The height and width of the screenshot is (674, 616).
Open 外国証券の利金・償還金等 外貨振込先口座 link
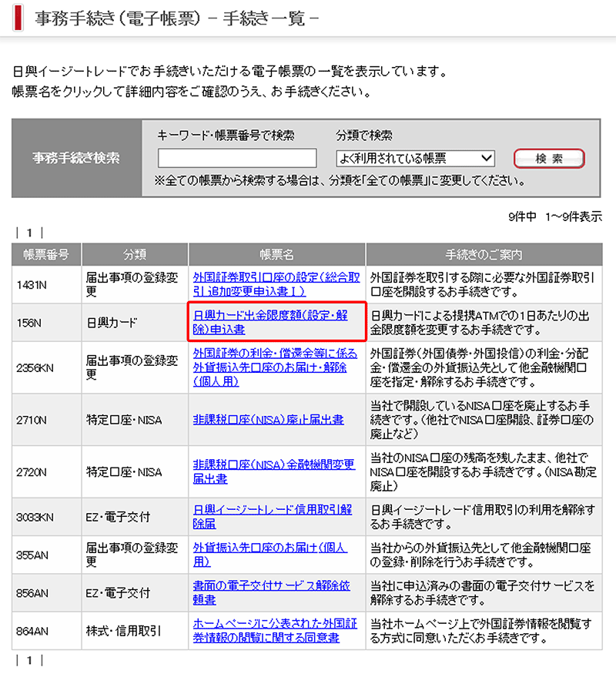click(x=275, y=367)
